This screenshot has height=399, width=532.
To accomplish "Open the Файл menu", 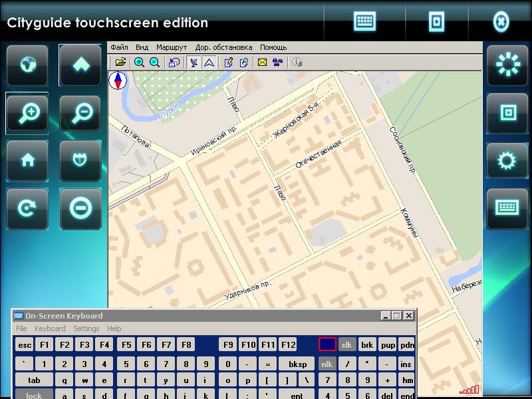I will 119,47.
